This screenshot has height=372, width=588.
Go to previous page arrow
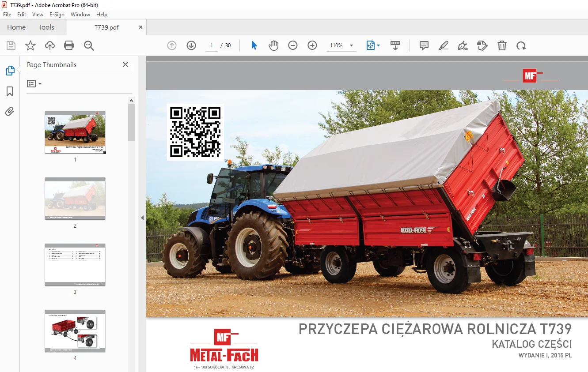pos(172,45)
